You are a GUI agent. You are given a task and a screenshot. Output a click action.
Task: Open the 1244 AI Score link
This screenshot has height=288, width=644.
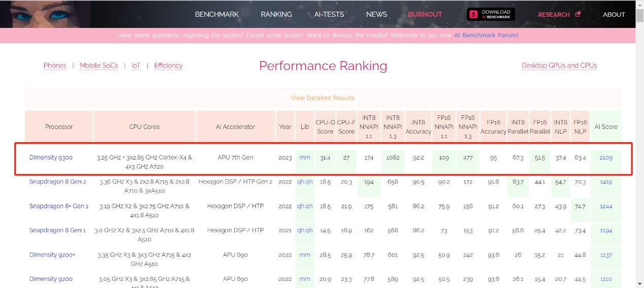coord(606,206)
